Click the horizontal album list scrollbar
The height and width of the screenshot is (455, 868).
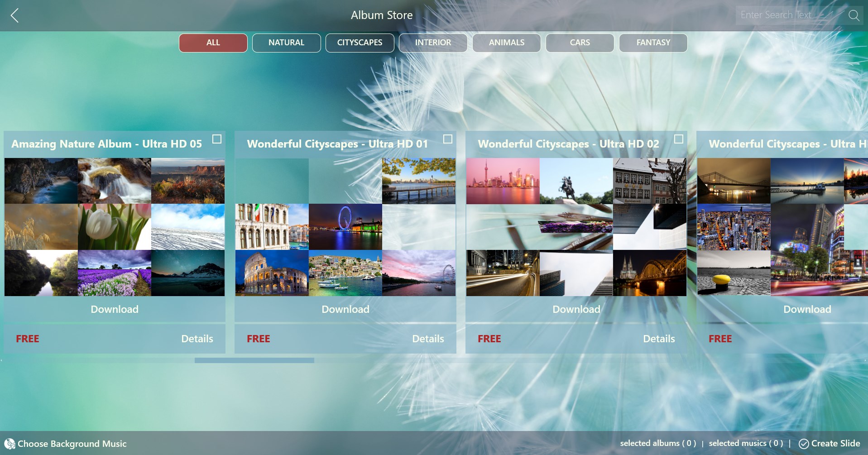[254, 360]
